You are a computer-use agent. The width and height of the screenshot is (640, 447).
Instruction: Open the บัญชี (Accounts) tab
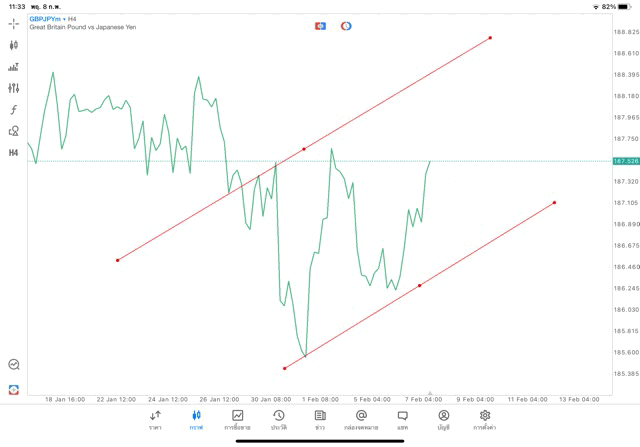[443, 420]
